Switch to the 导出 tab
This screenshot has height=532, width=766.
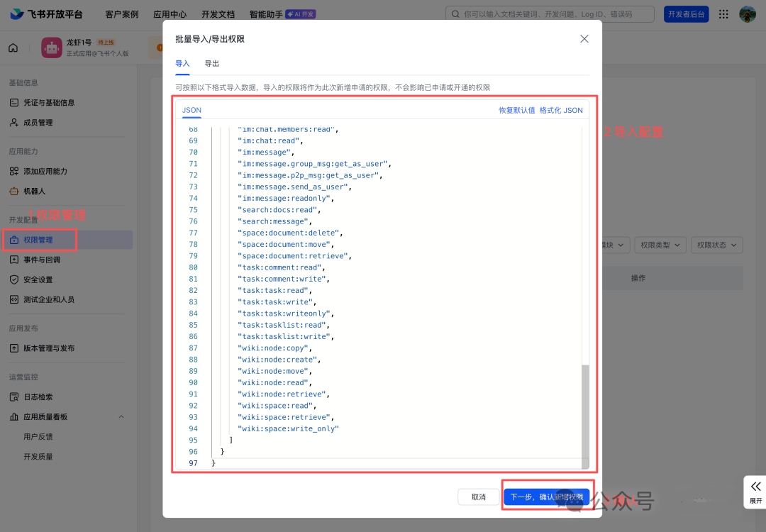tap(212, 64)
